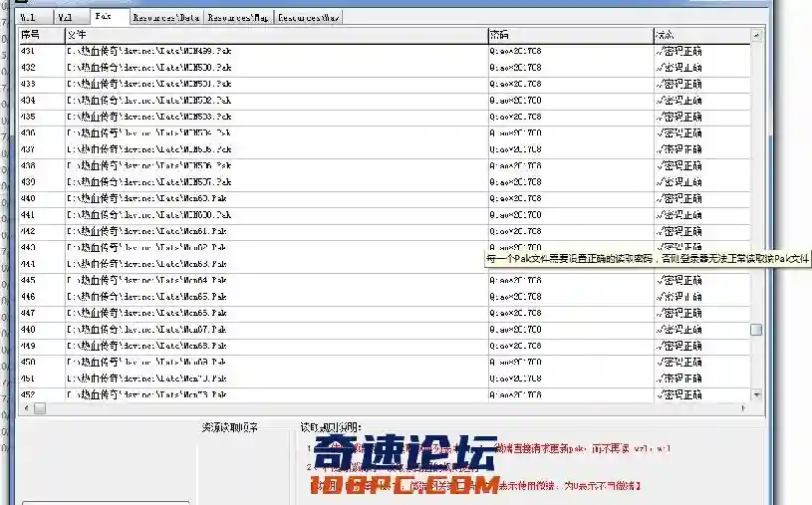This screenshot has width=812, height=505.
Task: Open the Resources\Data tab
Action: (x=166, y=18)
